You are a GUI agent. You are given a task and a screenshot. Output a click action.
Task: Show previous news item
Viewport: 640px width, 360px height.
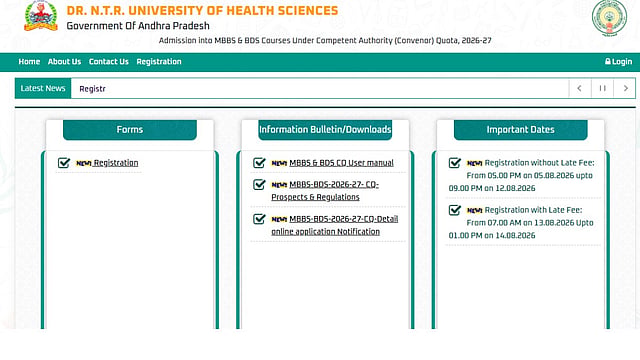(580, 88)
